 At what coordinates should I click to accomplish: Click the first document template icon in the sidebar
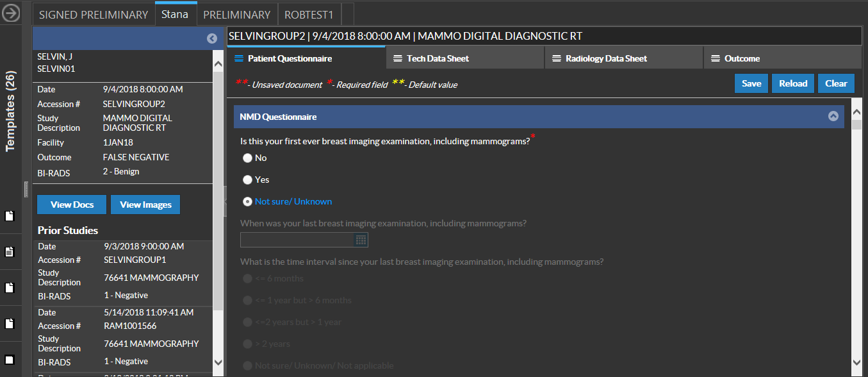pos(10,215)
